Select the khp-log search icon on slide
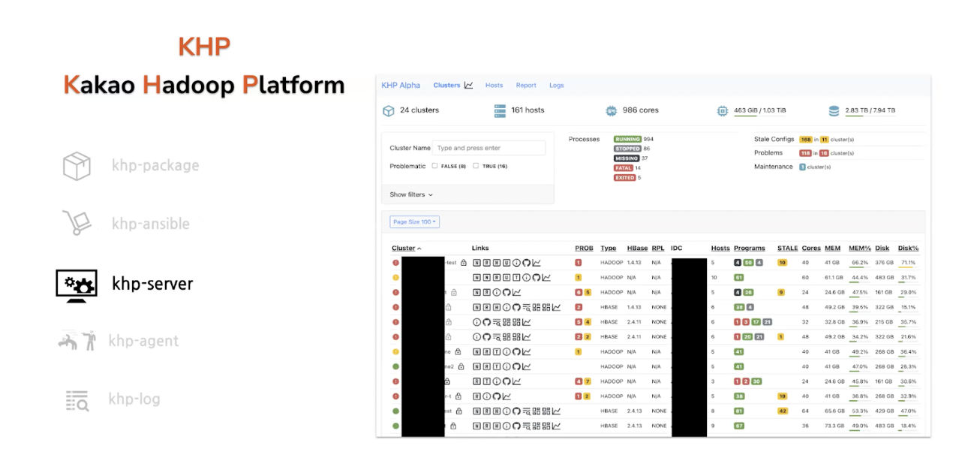Screen dimensions: 980x470 [x=77, y=400]
